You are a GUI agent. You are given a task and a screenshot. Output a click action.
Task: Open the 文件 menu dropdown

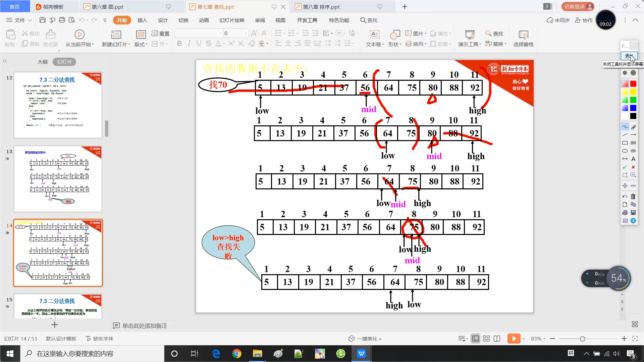click(x=19, y=20)
